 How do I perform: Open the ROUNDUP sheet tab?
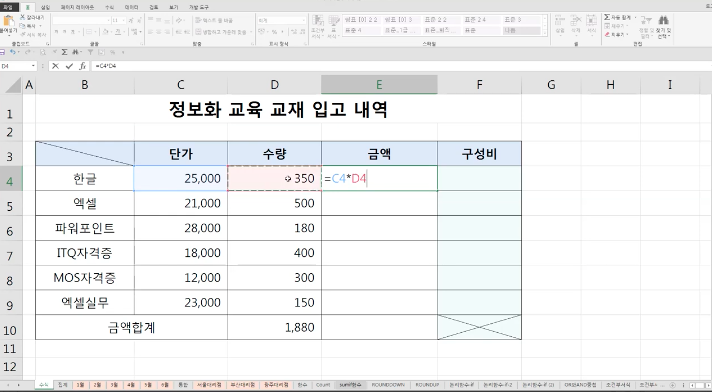pyautogui.click(x=427, y=385)
